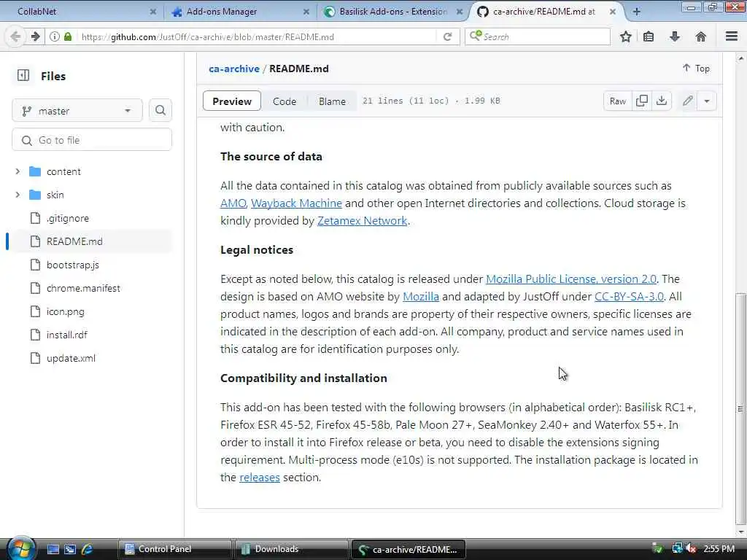Select the Blame view tab
Image resolution: width=747 pixels, height=560 pixels.
[x=332, y=101]
